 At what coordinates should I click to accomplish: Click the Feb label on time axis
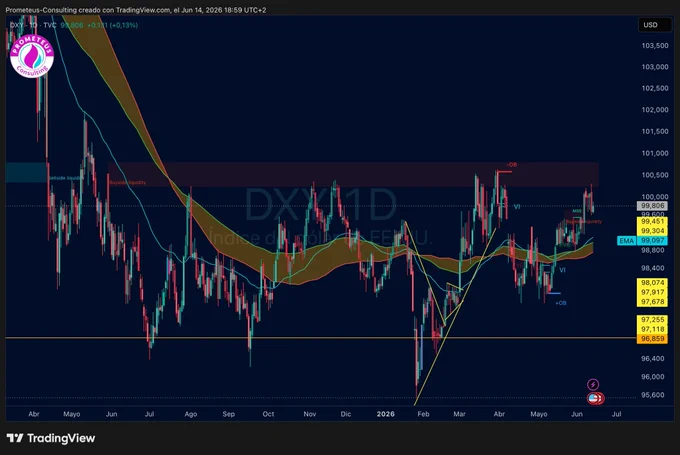(423, 414)
